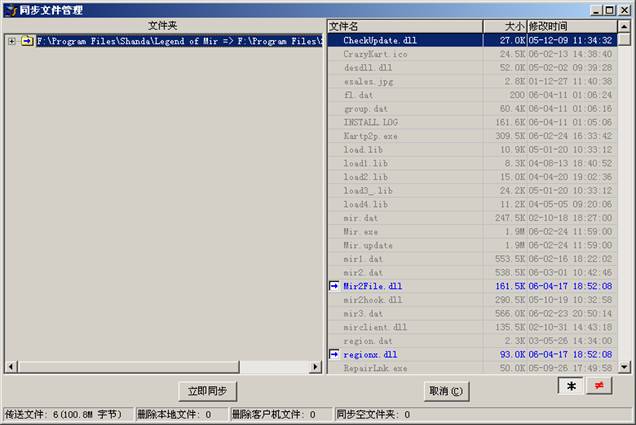Click the 文件夹 folder panel header

tap(162, 25)
